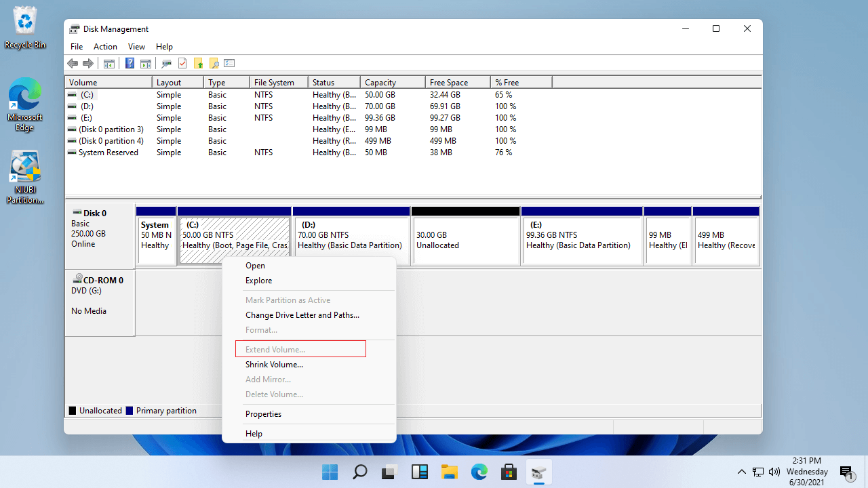The image size is (868, 488).
Task: Click the folder with magnifier toolbar icon
Action: click(x=214, y=64)
